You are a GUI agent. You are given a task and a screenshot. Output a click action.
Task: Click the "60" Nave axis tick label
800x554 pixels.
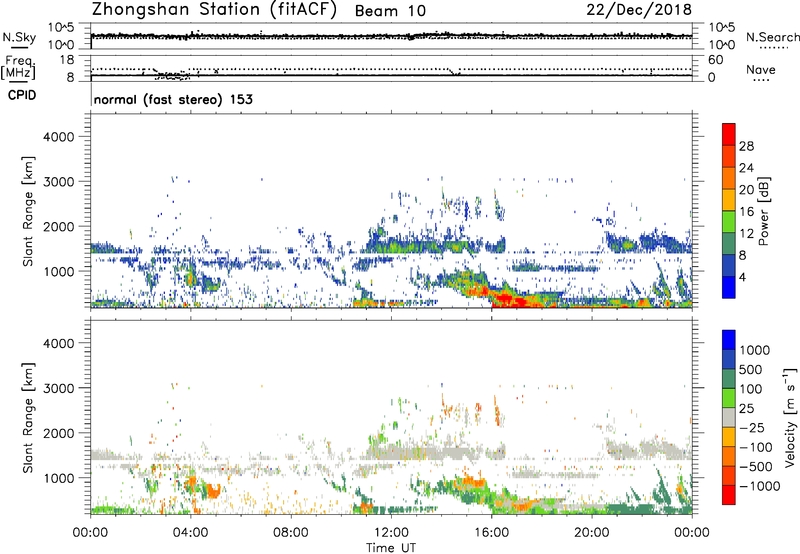715,60
